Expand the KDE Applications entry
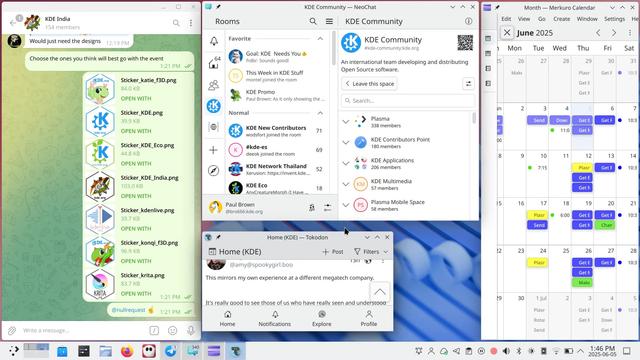Screen dimensions: 640x360 coord(346,163)
